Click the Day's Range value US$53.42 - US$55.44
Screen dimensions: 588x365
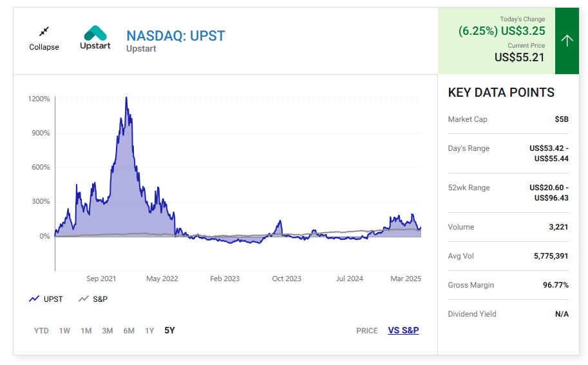coord(549,153)
